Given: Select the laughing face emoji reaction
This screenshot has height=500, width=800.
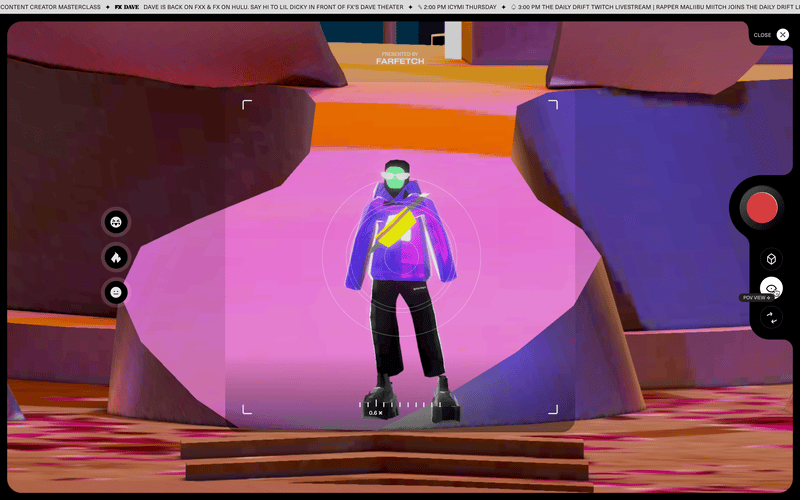Looking at the screenshot, I should click(x=116, y=222).
